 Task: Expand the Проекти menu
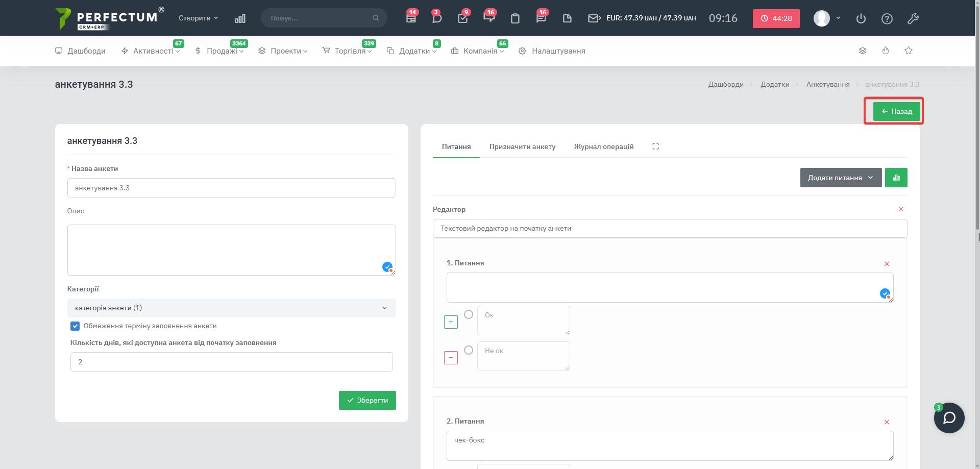(283, 51)
